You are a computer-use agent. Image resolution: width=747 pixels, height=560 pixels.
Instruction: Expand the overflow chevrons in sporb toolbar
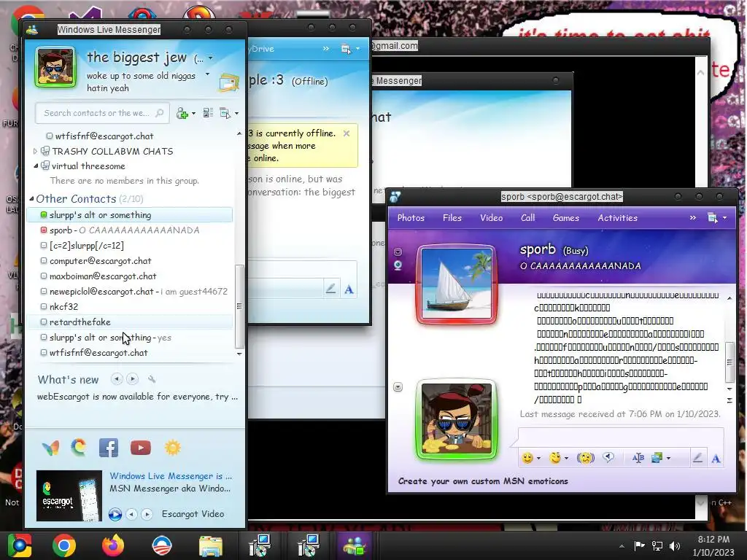(693, 217)
